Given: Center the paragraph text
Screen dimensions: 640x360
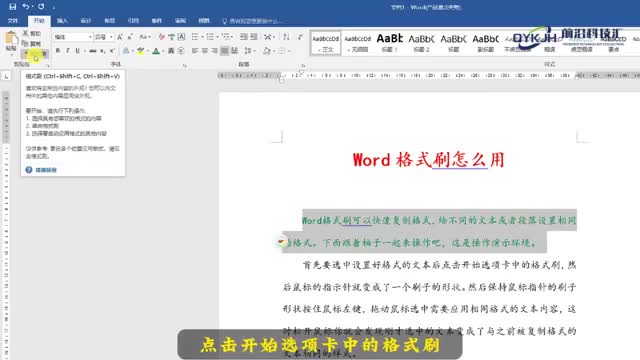Looking at the screenshot, I should click(205, 51).
